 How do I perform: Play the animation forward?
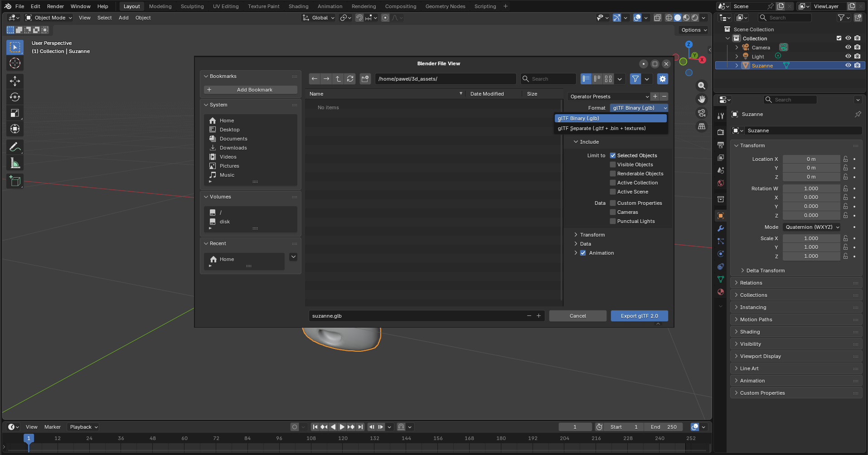coord(342,427)
